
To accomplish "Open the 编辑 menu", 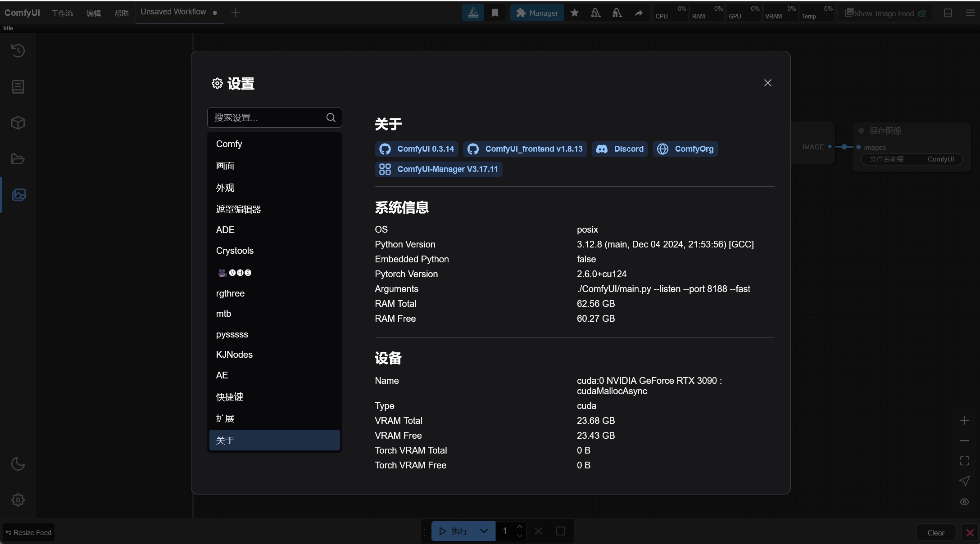I will (x=94, y=13).
